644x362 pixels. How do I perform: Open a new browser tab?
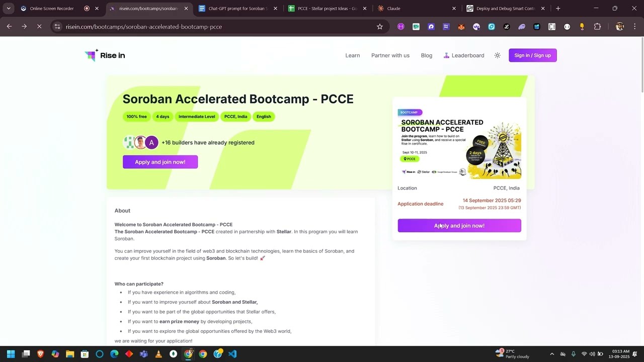(x=558, y=9)
